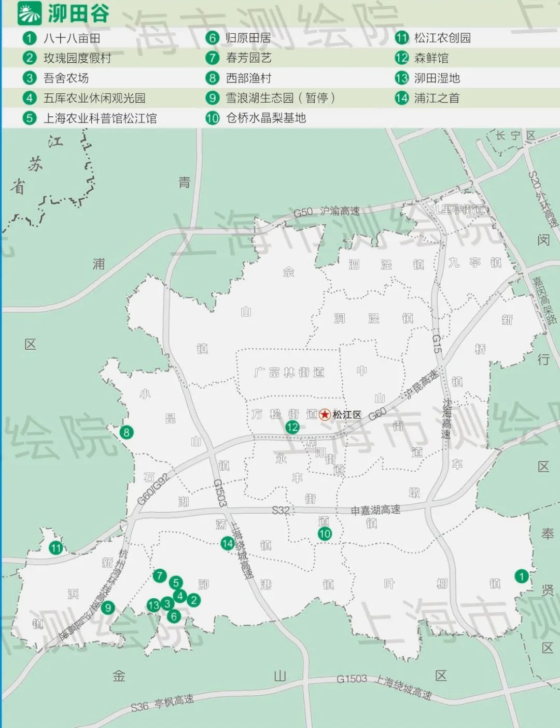
Task: Click legend number 2 beside 玫瑰园度假村
Action: click(30, 58)
